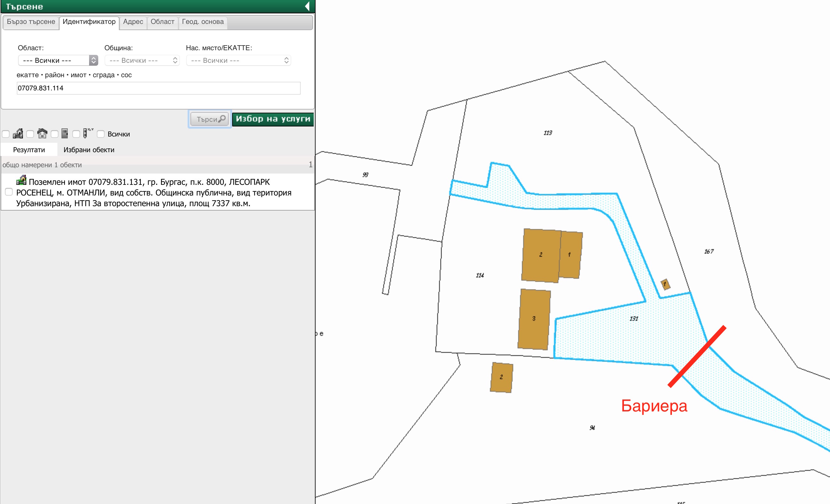Click the geodetic point X,Y icon
The image size is (830, 504).
[88, 133]
